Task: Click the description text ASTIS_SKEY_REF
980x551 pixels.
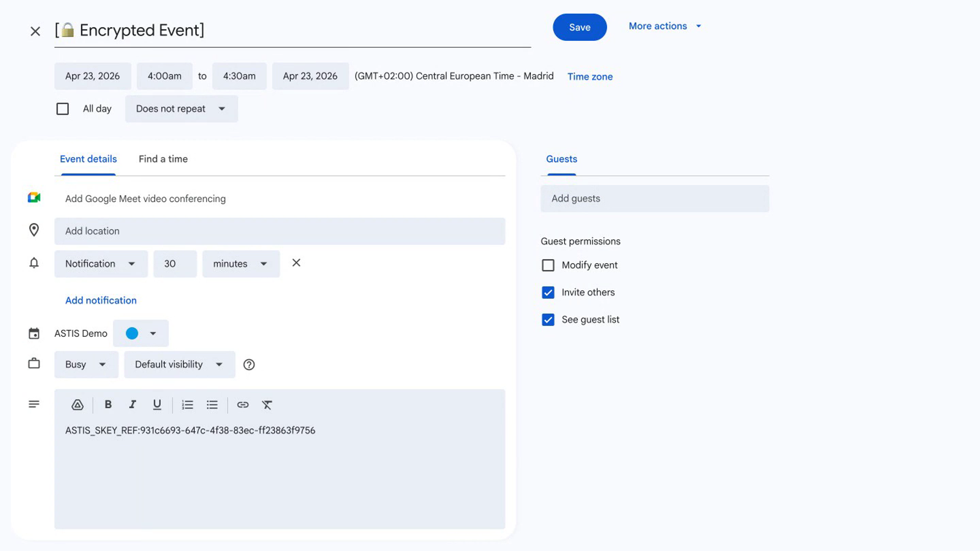Action: (190, 431)
